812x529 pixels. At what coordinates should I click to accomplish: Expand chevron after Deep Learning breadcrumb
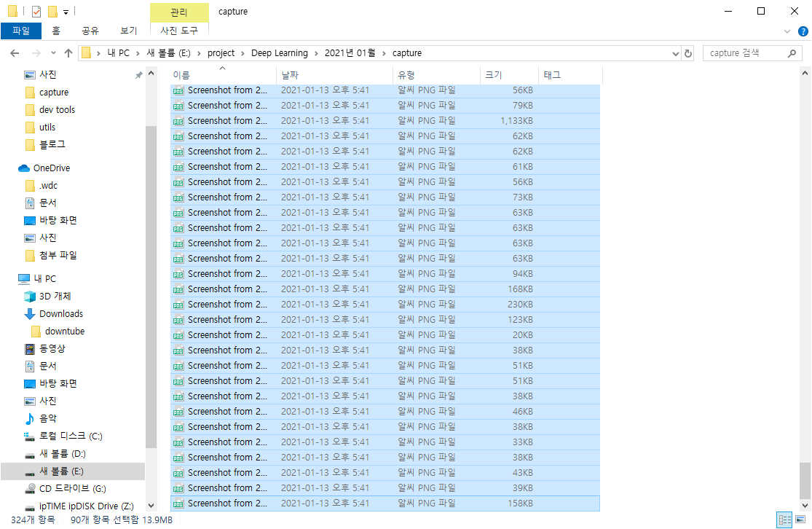[316, 53]
